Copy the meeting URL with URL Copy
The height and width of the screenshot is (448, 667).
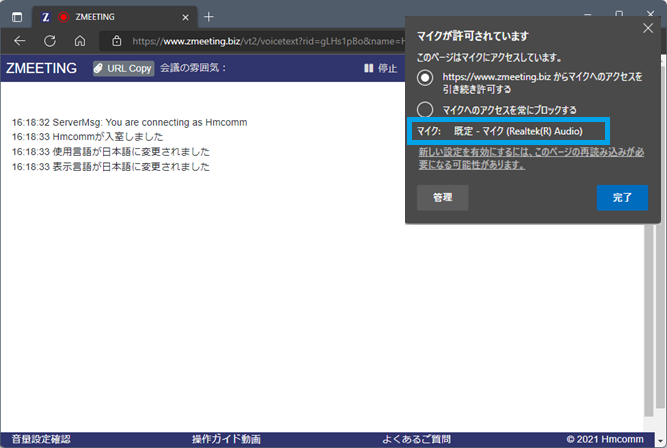click(122, 68)
